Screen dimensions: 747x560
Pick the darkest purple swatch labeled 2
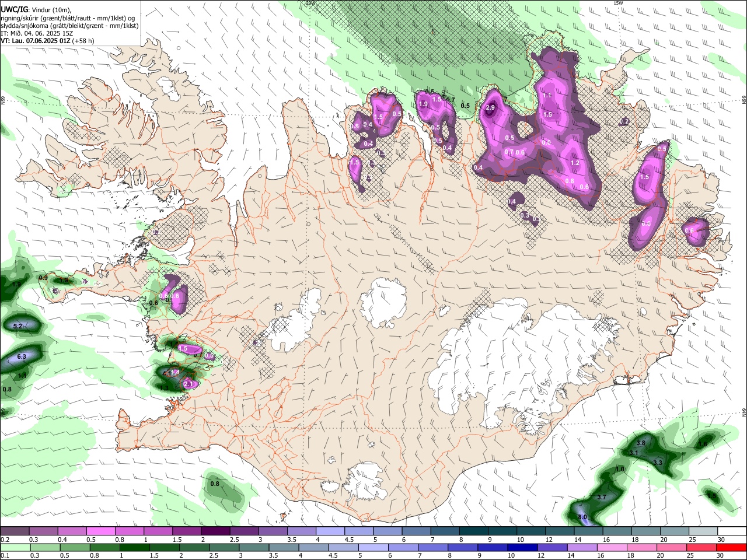(x=215, y=531)
